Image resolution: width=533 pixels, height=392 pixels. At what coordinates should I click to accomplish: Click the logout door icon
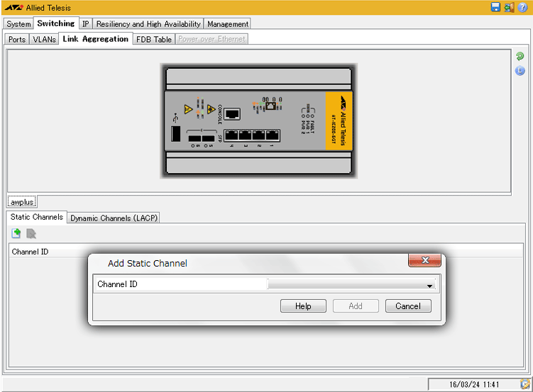point(509,7)
